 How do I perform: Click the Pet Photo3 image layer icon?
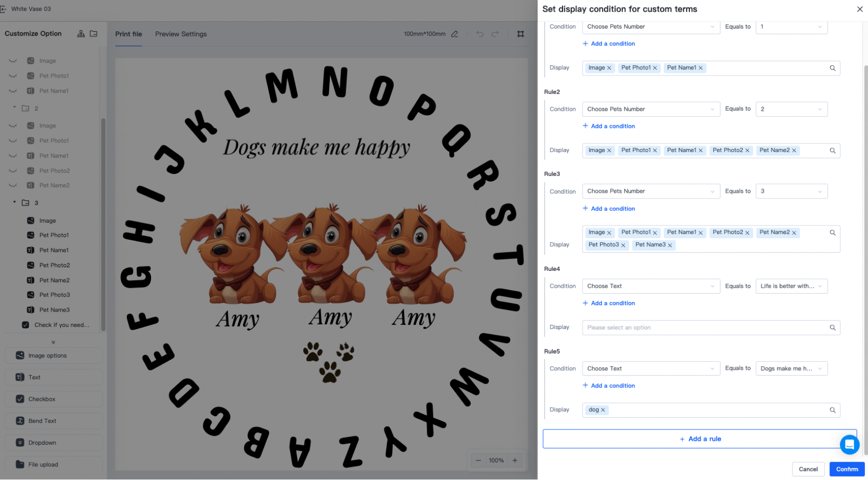point(31,295)
